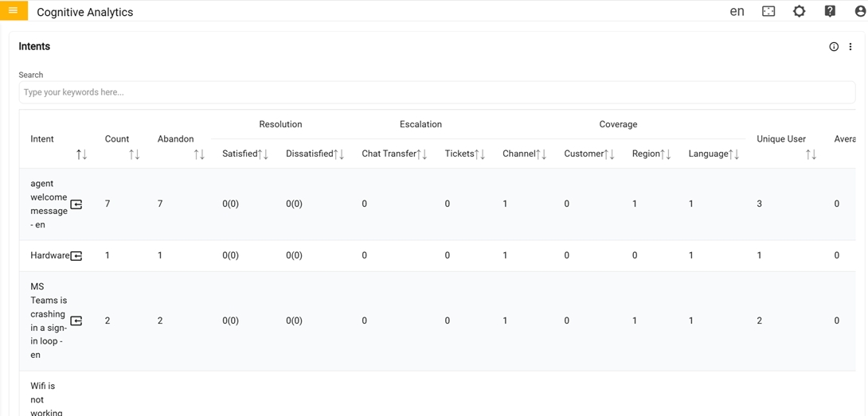Image resolution: width=868 pixels, height=416 pixels.
Task: Sort by Satisfied resolution column
Action: (x=263, y=154)
